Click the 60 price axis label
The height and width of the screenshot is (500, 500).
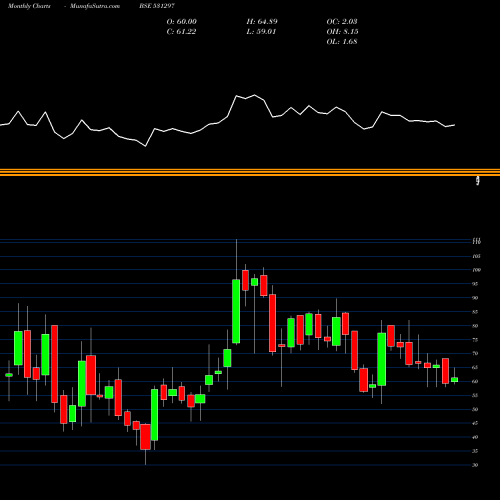475,381
